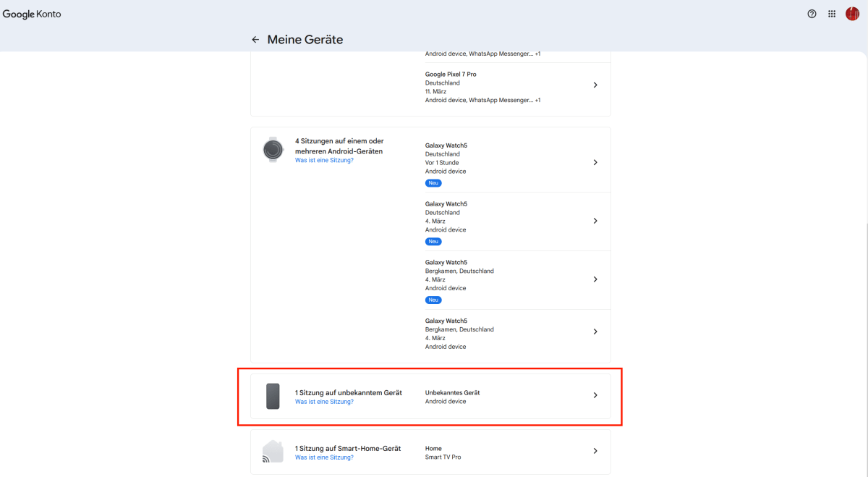Go back using the arrow beside Meine Geräte
Viewport: 868px width, 477px height.
(255, 40)
